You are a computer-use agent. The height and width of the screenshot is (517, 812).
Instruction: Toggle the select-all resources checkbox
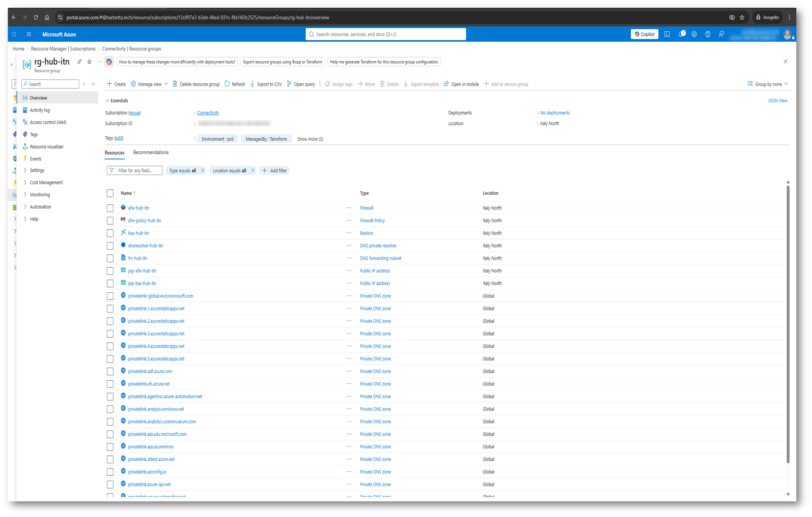click(110, 193)
